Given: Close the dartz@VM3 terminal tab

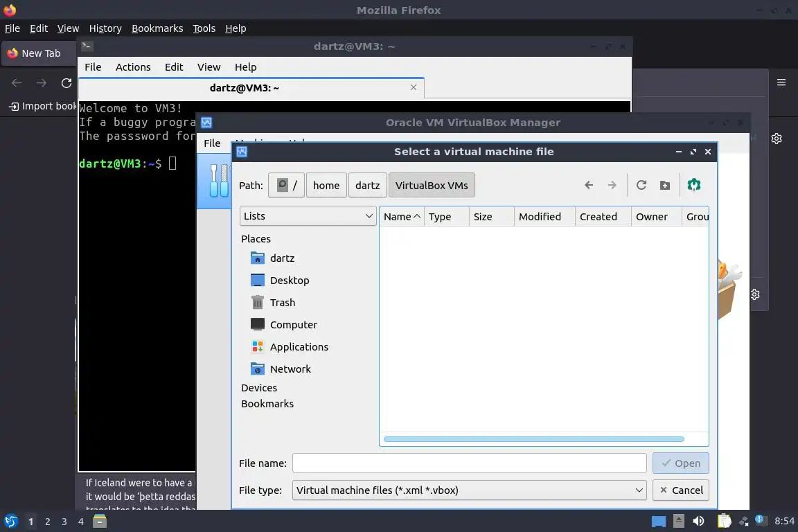Looking at the screenshot, I should (x=414, y=87).
